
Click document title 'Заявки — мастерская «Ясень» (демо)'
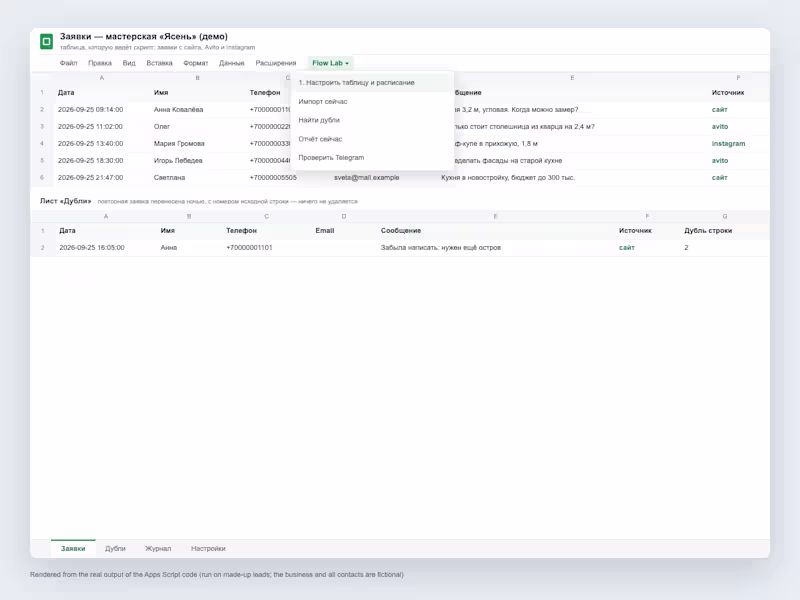[144, 37]
